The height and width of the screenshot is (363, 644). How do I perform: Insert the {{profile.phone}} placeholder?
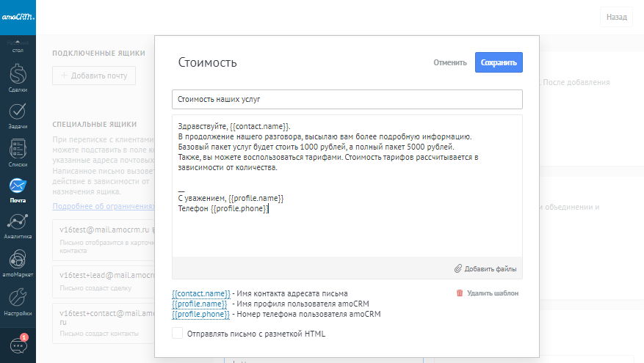click(x=200, y=314)
